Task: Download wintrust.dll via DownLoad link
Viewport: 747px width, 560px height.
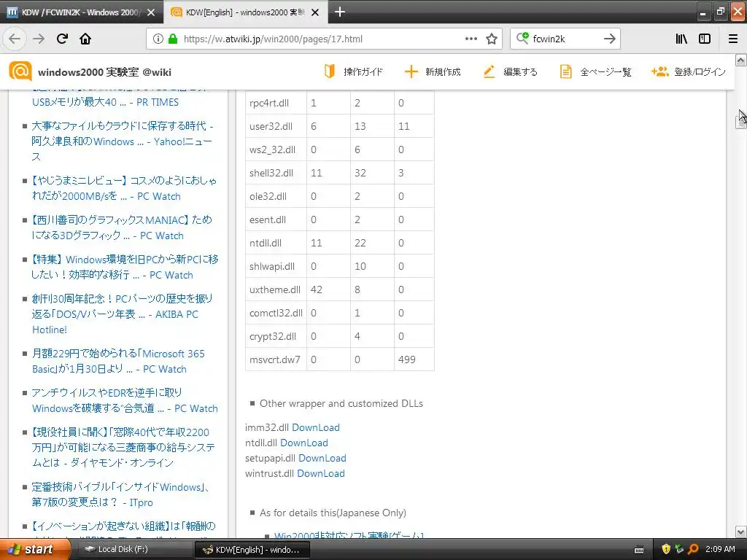Action: [x=321, y=473]
